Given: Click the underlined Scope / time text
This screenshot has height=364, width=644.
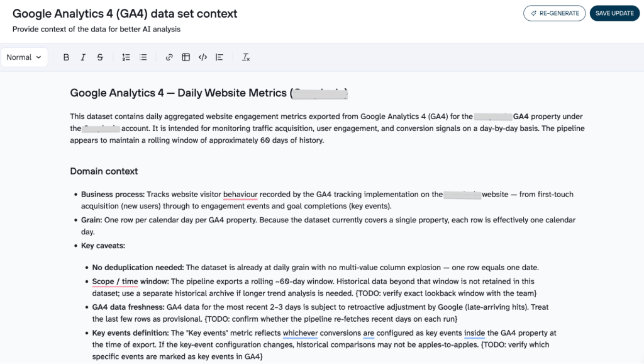Looking at the screenshot, I should click(x=115, y=282).
